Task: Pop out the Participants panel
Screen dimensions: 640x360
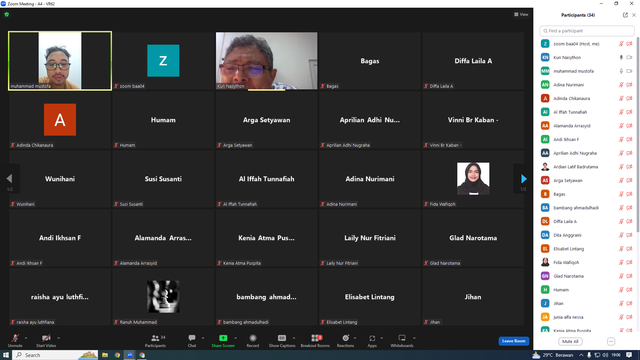Action: 625,15
